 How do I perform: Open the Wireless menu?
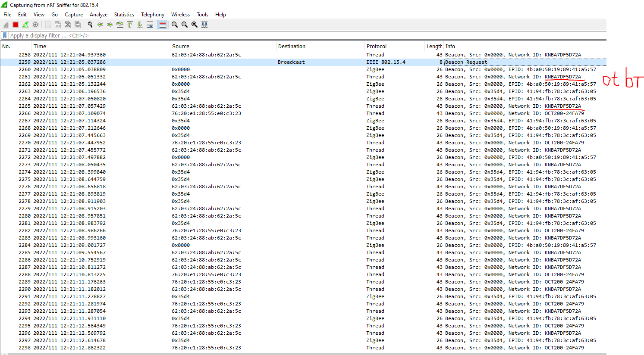(180, 14)
